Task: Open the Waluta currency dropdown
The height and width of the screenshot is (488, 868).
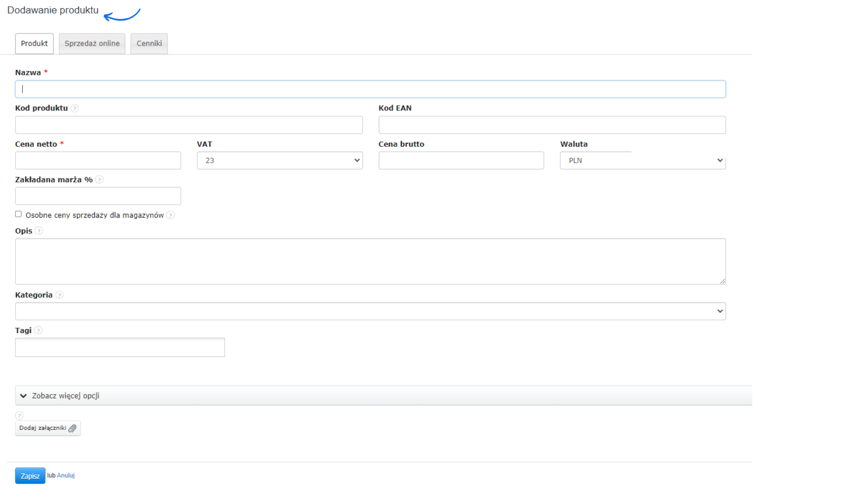Action: (642, 160)
